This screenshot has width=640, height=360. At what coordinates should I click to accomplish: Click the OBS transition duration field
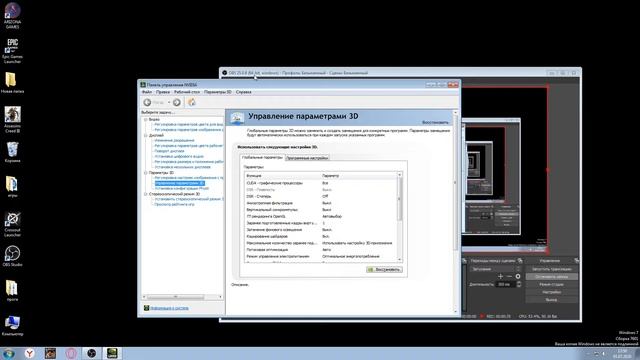(505, 284)
